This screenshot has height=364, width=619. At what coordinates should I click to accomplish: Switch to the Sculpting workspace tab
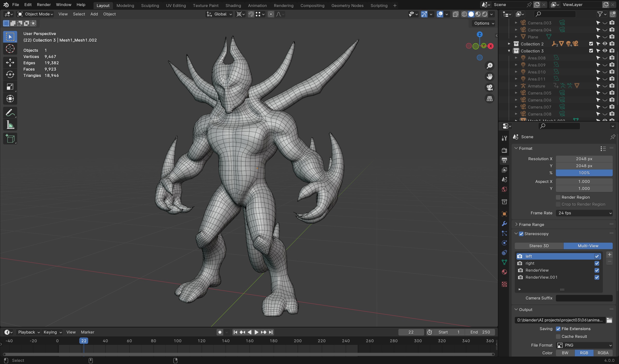(x=150, y=5)
